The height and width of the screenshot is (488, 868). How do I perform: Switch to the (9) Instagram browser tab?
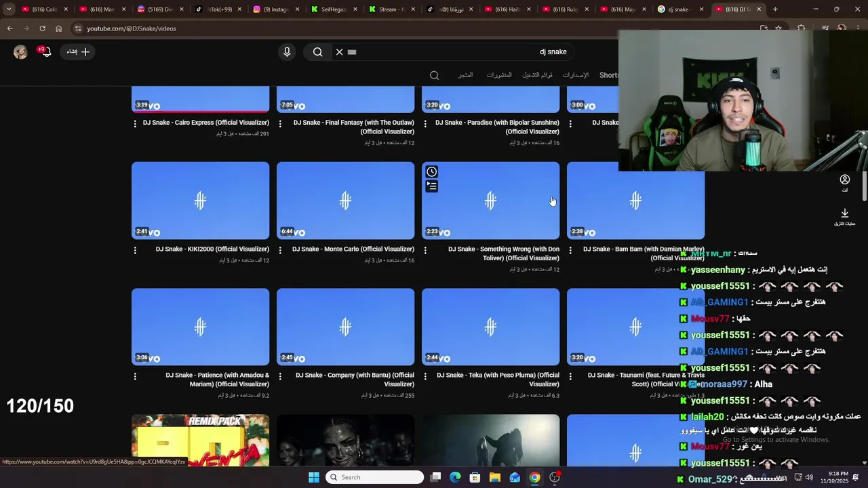(275, 9)
